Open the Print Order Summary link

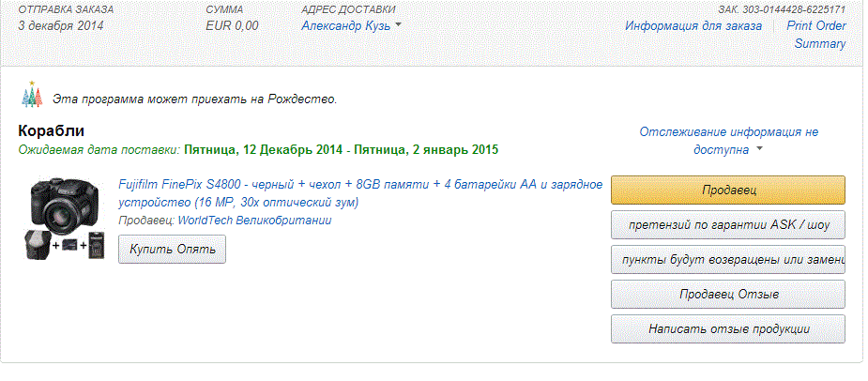point(820,34)
